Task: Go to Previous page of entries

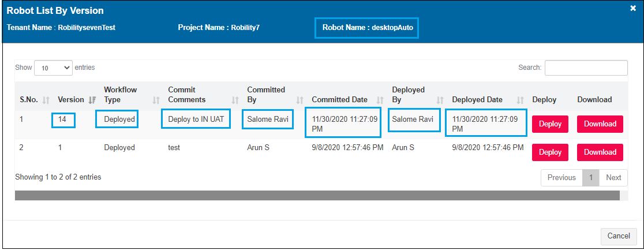Action: [561, 178]
